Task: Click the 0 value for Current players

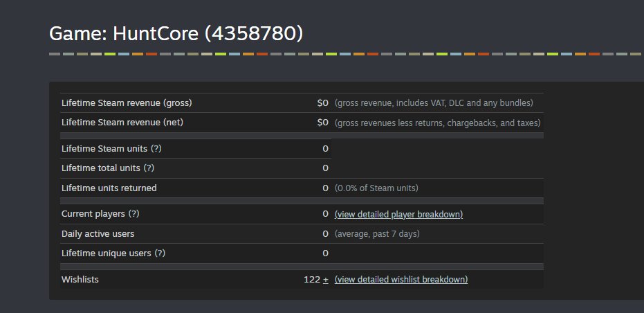Action: 326,214
